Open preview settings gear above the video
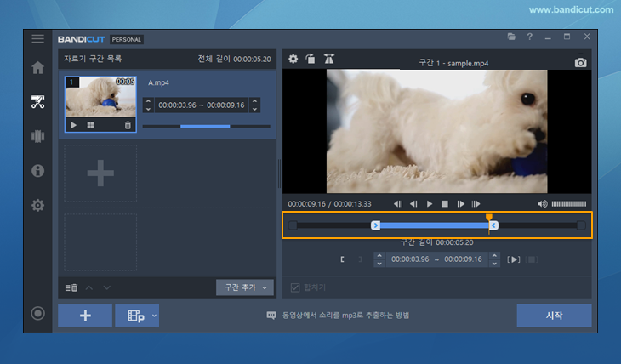The image size is (621, 364). click(293, 59)
